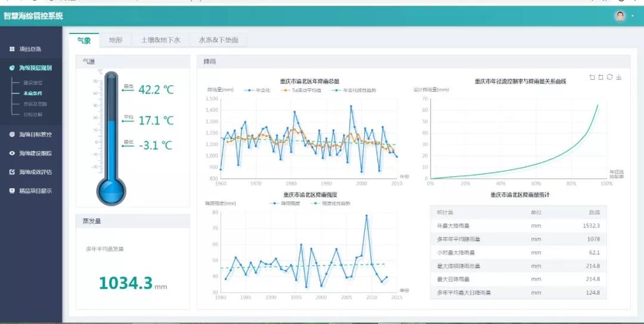
Task: Select the 本底条件 submenu item
Action: pyautogui.click(x=33, y=94)
